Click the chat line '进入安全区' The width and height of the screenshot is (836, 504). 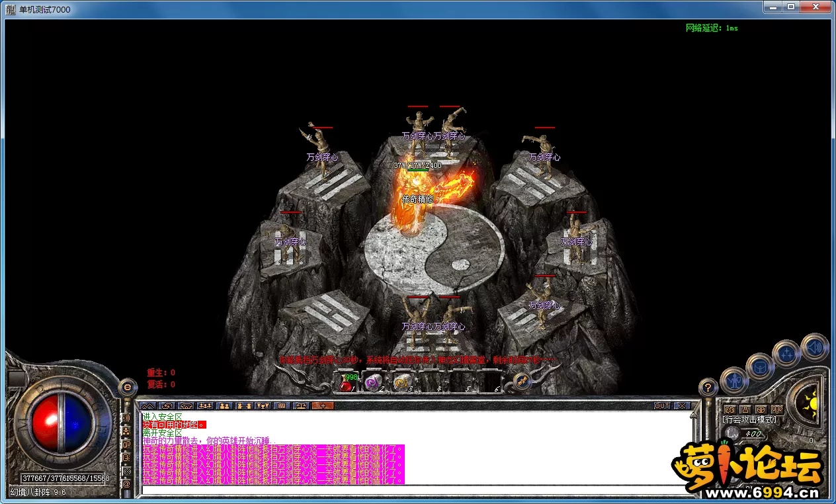tap(163, 417)
